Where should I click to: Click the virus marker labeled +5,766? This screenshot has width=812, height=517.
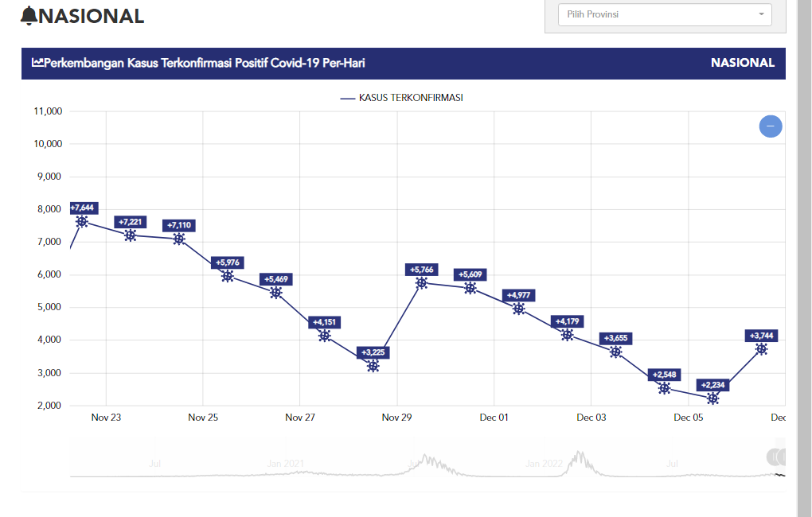point(422,283)
